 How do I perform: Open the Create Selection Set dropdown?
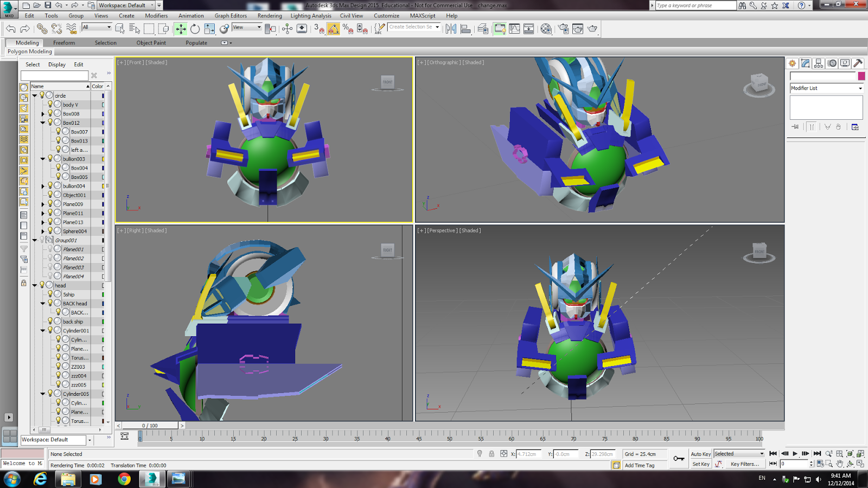414,27
